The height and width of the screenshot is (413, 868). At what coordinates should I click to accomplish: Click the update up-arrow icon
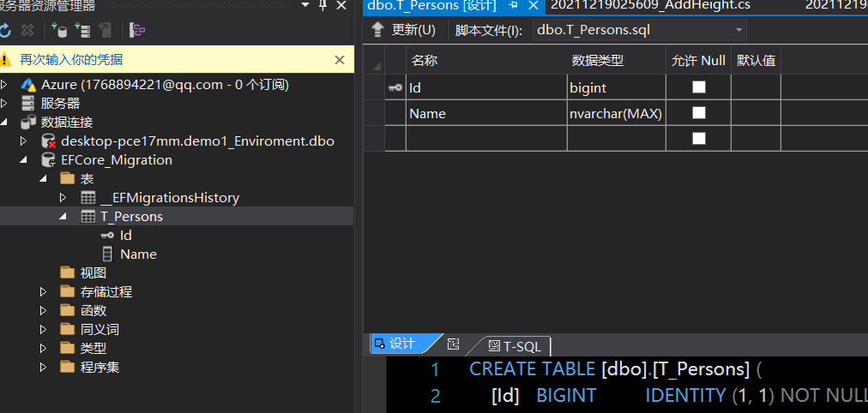pyautogui.click(x=377, y=30)
